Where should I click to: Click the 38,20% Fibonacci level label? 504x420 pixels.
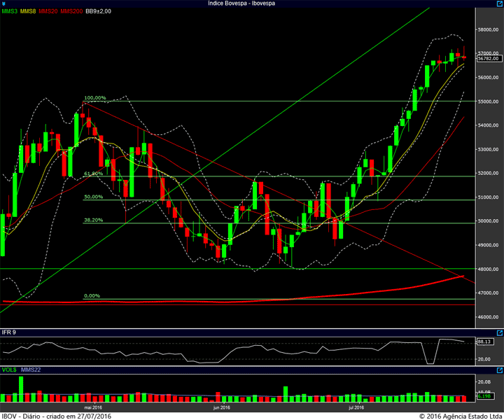click(93, 220)
